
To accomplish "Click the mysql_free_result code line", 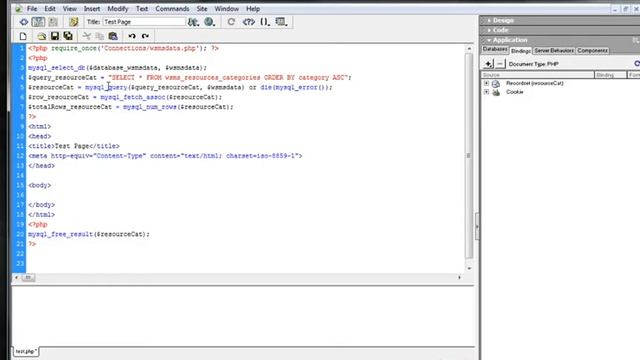I will (x=89, y=234).
